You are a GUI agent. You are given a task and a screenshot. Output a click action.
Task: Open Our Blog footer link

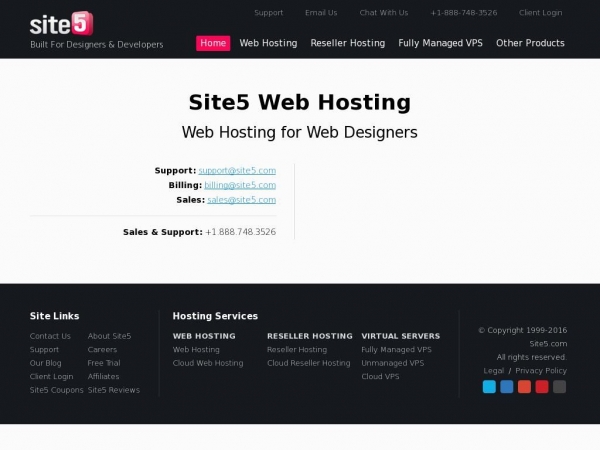coord(46,363)
